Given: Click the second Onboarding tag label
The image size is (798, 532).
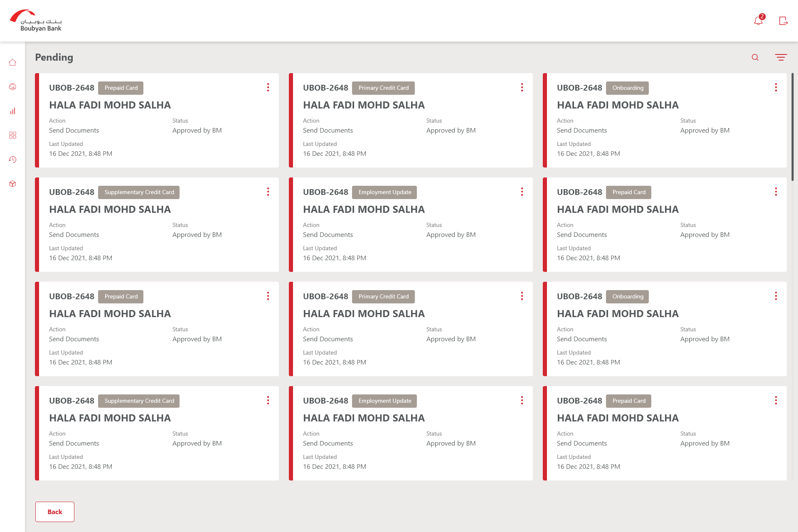Looking at the screenshot, I should pos(627,296).
